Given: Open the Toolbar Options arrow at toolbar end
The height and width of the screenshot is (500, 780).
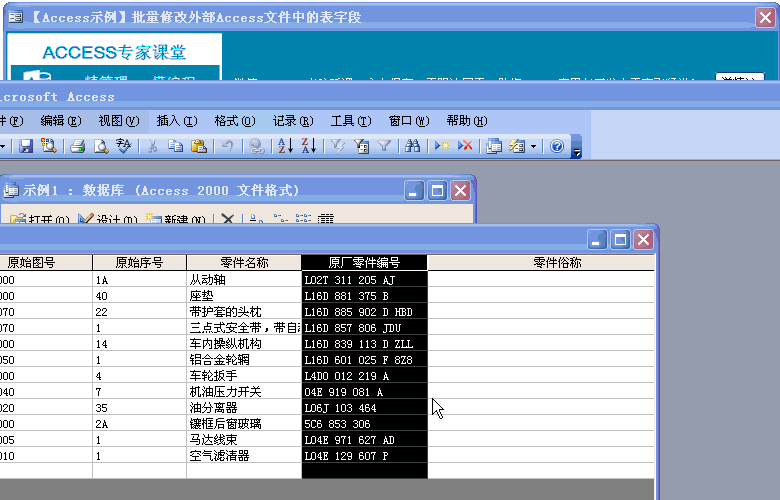Looking at the screenshot, I should (x=577, y=147).
